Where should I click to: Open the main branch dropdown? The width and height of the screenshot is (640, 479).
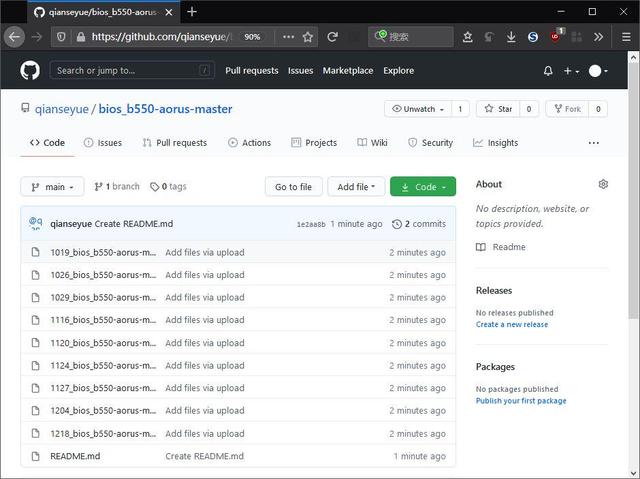pyautogui.click(x=52, y=187)
